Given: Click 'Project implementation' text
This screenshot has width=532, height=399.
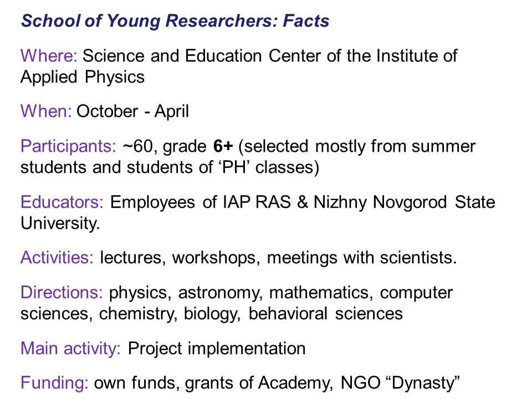Looking at the screenshot, I should pos(217,349).
